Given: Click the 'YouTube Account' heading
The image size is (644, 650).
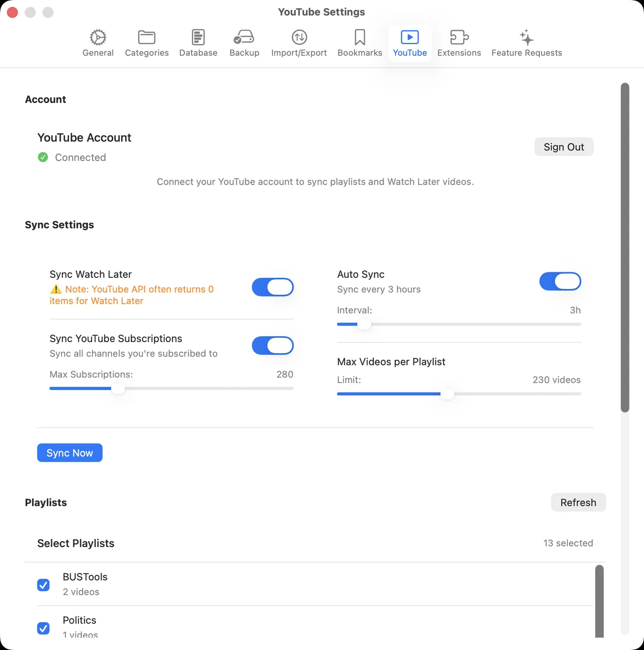Looking at the screenshot, I should click(x=84, y=137).
